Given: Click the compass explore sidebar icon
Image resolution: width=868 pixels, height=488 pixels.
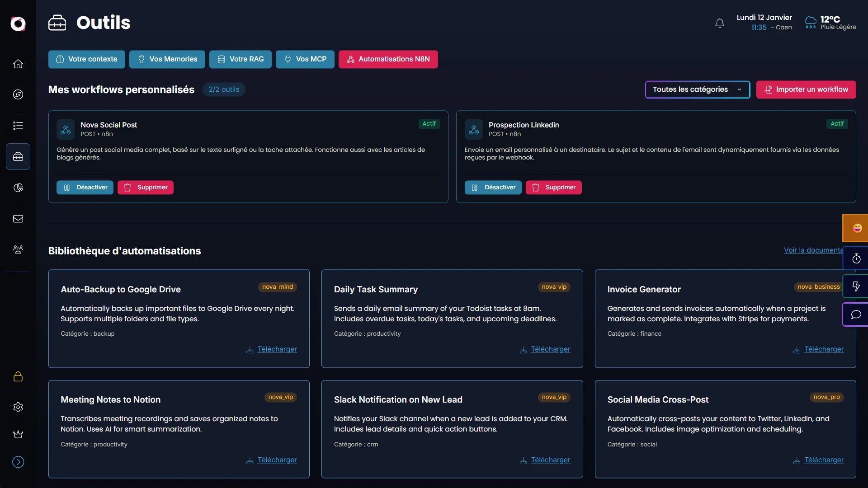Looking at the screenshot, I should [18, 94].
